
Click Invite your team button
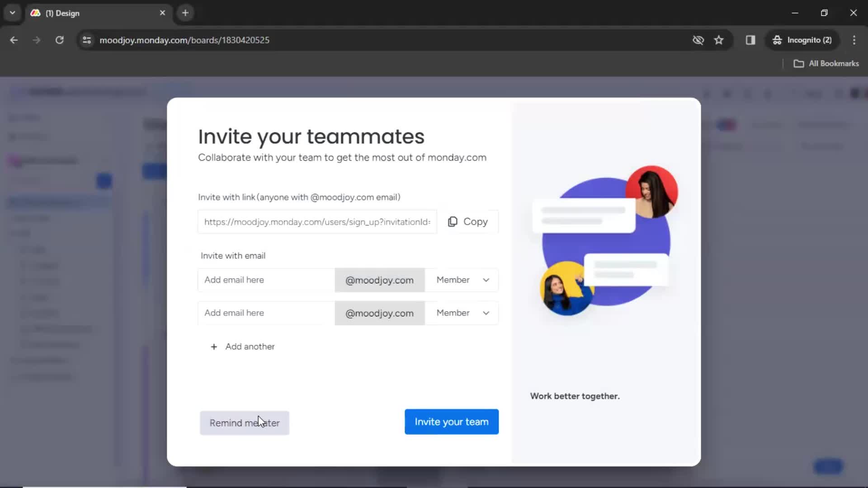pyautogui.click(x=451, y=421)
